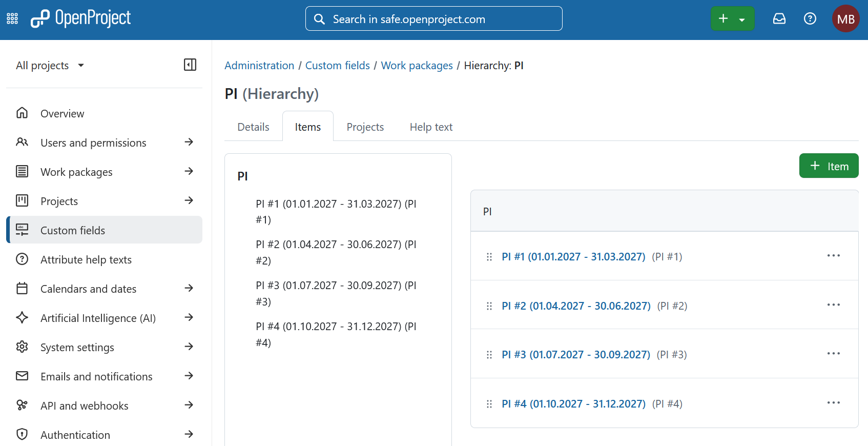Open the three-dot menu for PI #2

click(834, 305)
